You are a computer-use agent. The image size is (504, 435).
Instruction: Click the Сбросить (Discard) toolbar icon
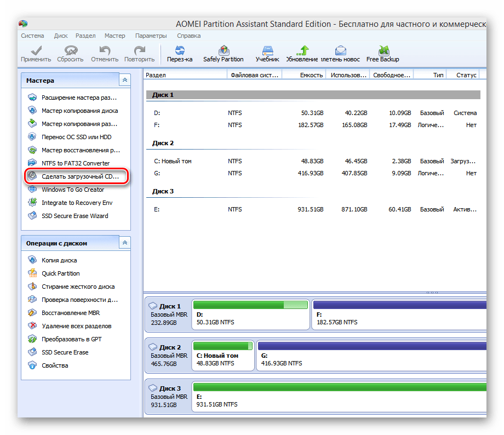point(70,53)
